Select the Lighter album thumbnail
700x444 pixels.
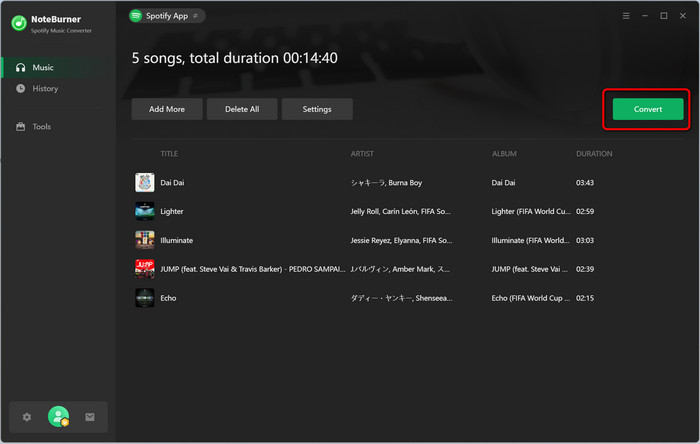(145, 212)
